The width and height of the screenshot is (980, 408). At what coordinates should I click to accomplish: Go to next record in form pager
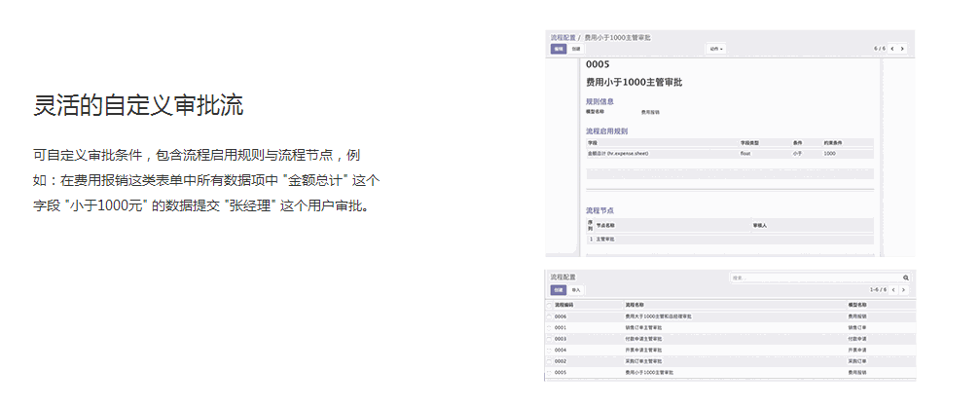pos(903,48)
